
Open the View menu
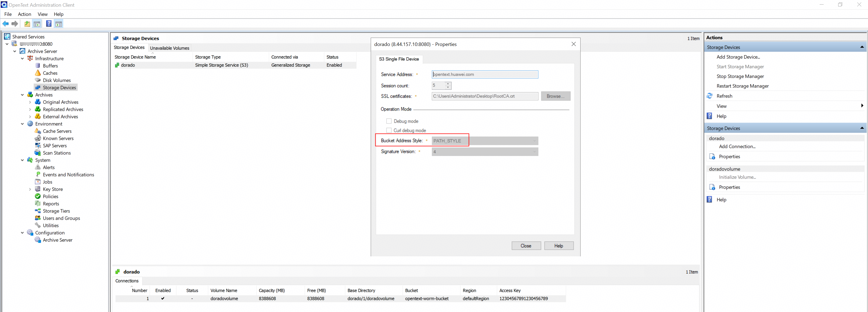click(x=42, y=14)
